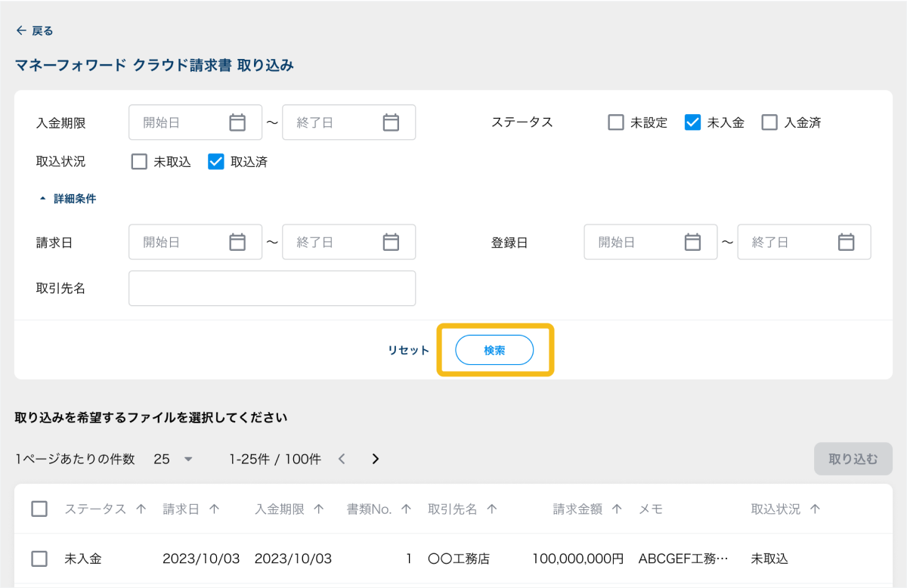
Task: Uncheck the 未入金 status checkbox
Action: pyautogui.click(x=692, y=122)
